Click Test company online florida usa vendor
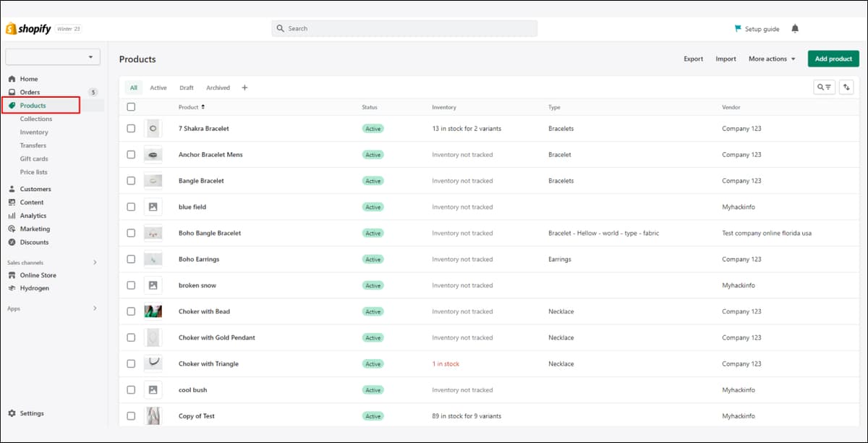This screenshot has width=868, height=443. tap(767, 233)
